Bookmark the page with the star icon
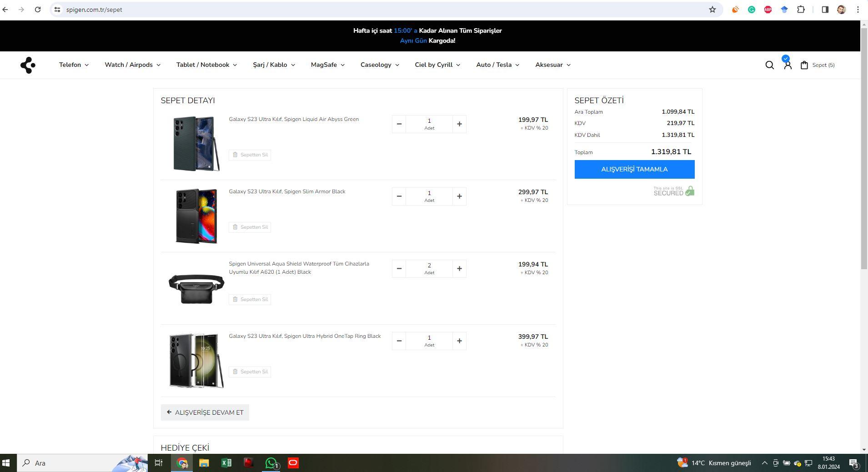 (x=712, y=9)
